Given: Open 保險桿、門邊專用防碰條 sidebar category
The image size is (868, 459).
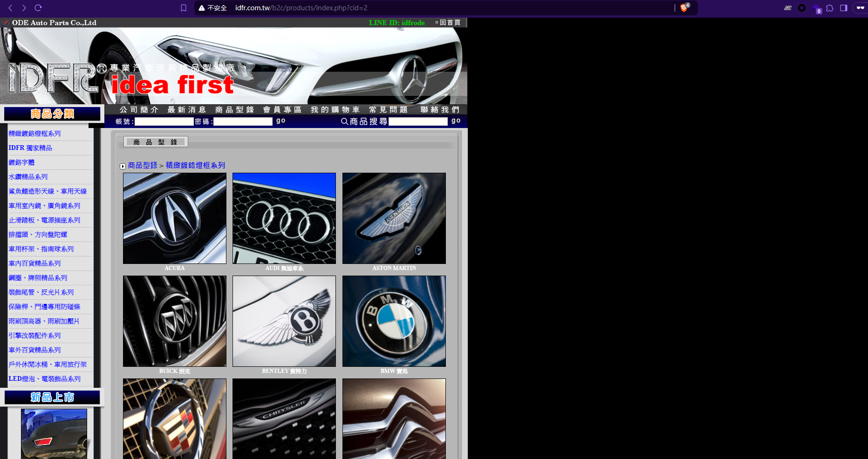Looking at the screenshot, I should tap(44, 307).
